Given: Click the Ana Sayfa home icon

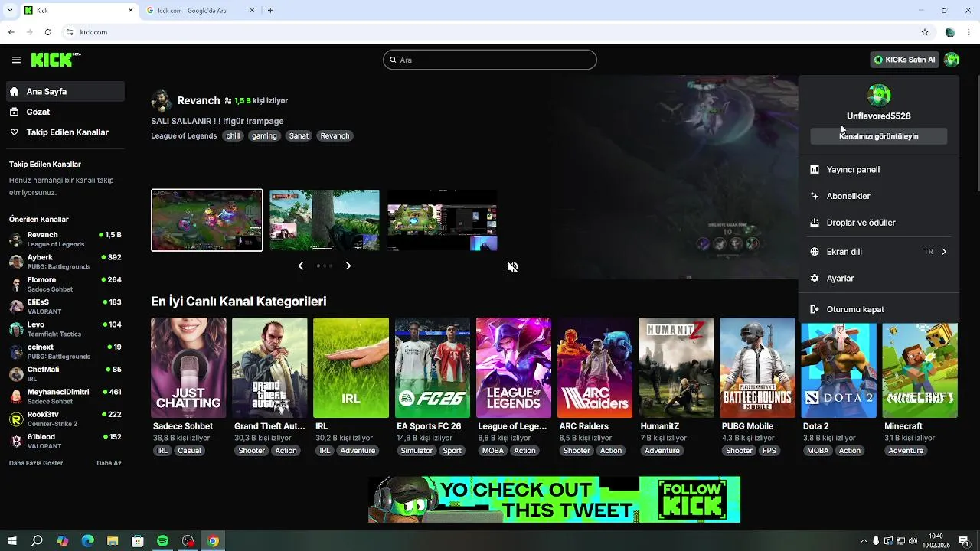Looking at the screenshot, I should 15,91.
